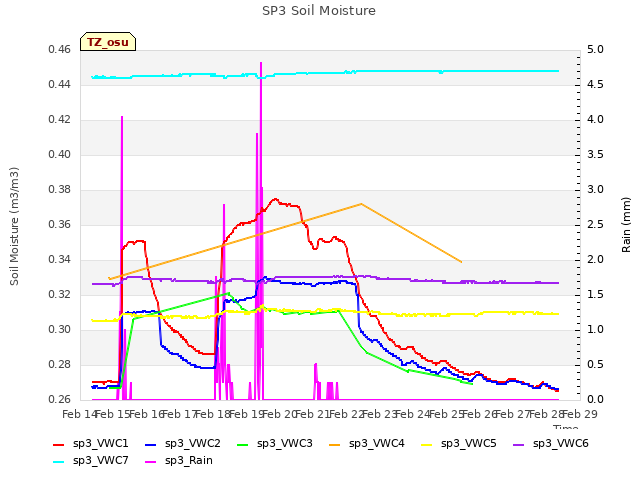Click the 0.46 soil moisture tick label
The image size is (640, 480).
click(x=60, y=50)
